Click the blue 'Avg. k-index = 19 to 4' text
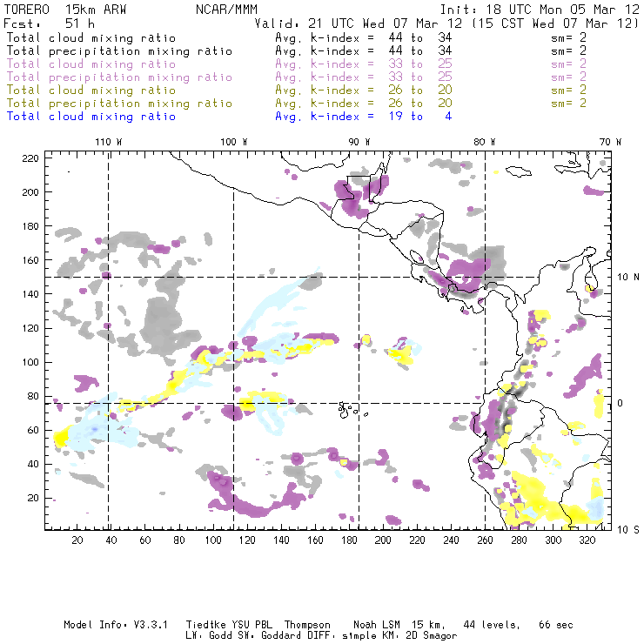 364,117
